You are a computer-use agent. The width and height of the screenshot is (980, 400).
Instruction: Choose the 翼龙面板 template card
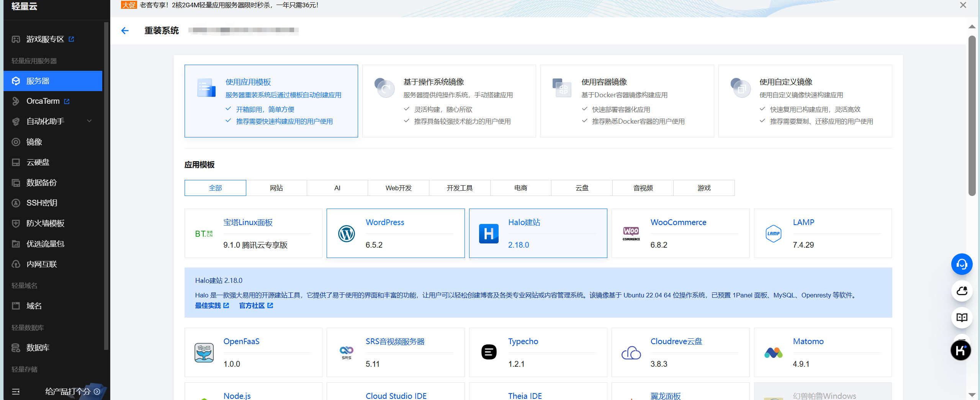point(681,391)
